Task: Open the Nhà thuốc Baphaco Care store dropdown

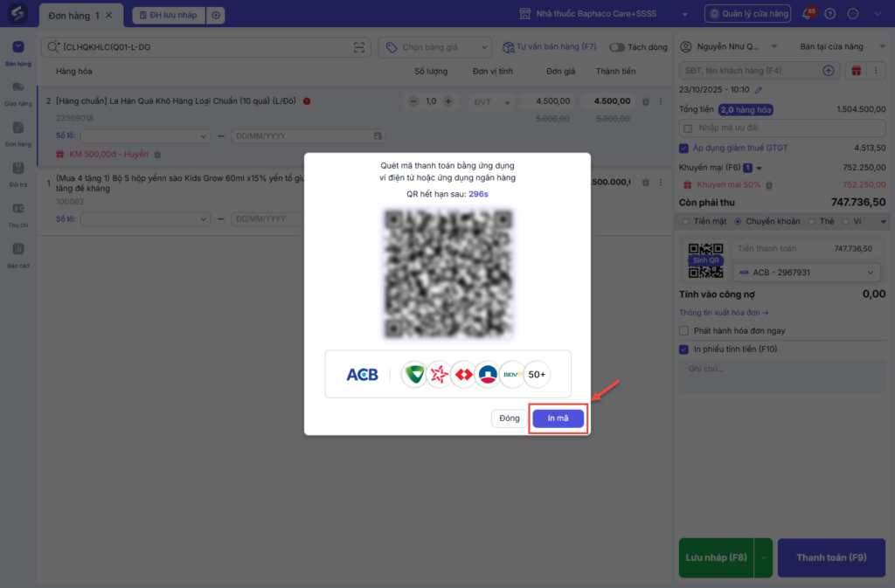Action: click(x=604, y=14)
